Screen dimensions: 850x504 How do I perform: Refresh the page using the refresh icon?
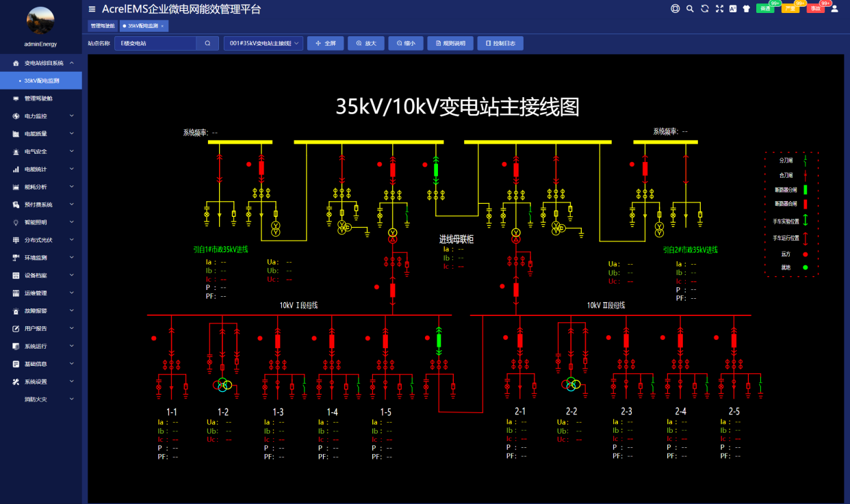point(704,9)
